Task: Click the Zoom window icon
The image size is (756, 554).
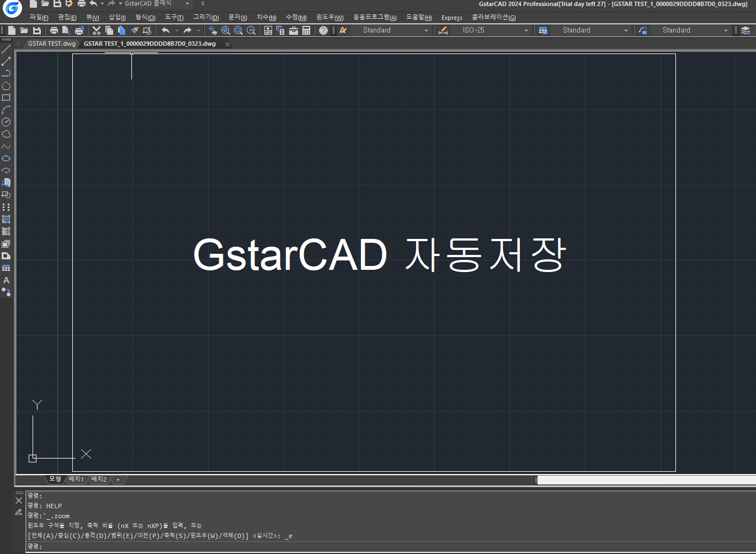Action: tap(238, 30)
